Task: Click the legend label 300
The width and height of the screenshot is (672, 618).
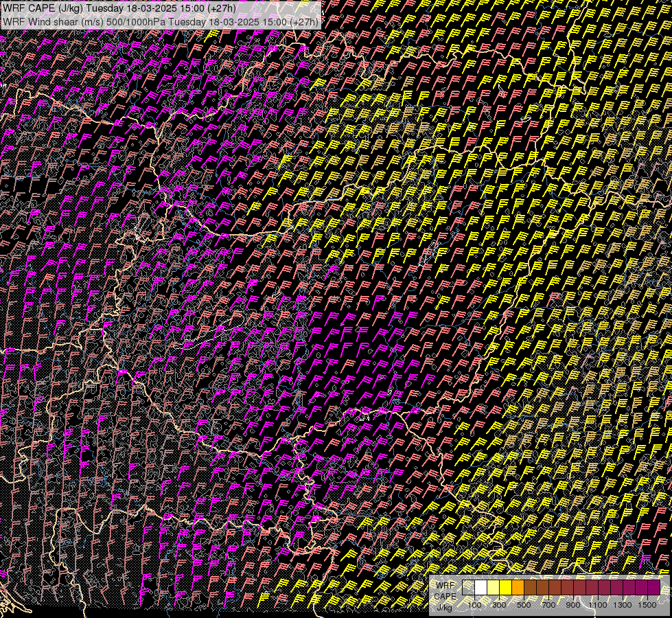Action: pos(499,605)
